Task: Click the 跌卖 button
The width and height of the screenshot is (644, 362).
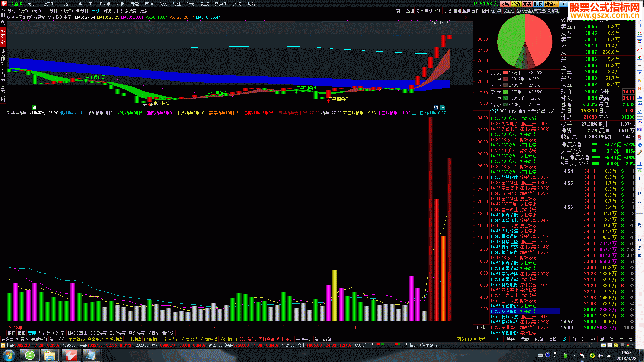Action: coord(538,4)
